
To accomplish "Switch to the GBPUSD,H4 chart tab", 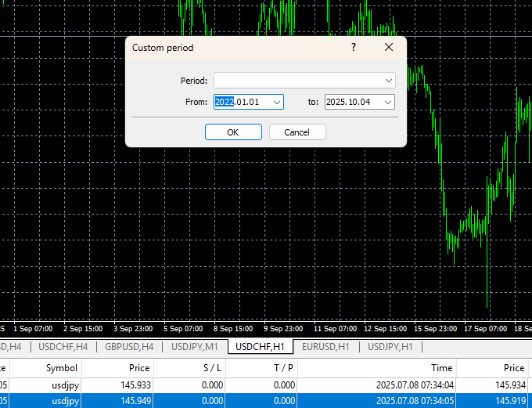I will pos(128,347).
